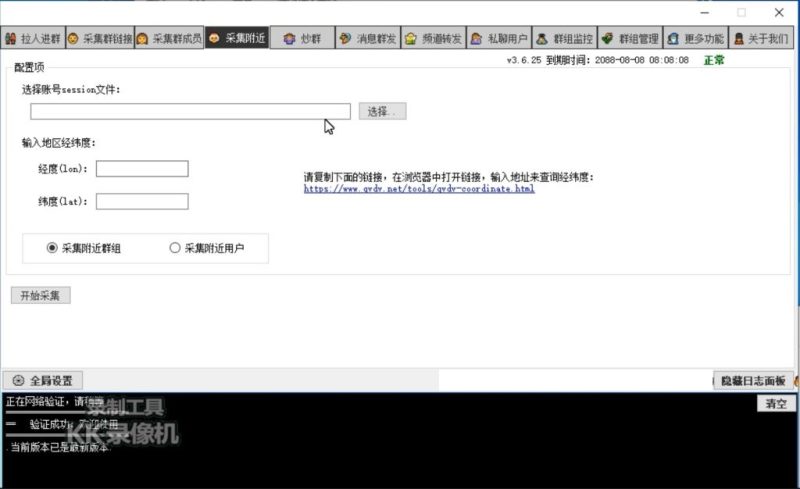800x489 pixels.
Task: Select the 采集附近用户 radio option
Action: coord(207,248)
